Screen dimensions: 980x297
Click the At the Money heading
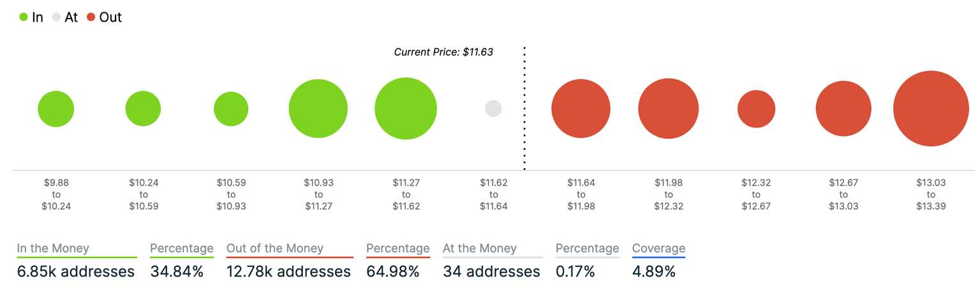click(x=480, y=249)
